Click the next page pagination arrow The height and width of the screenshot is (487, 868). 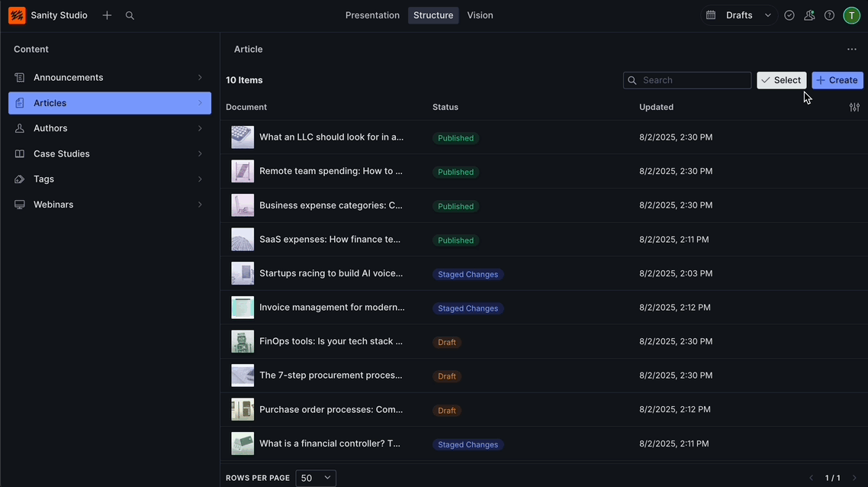pyautogui.click(x=853, y=477)
